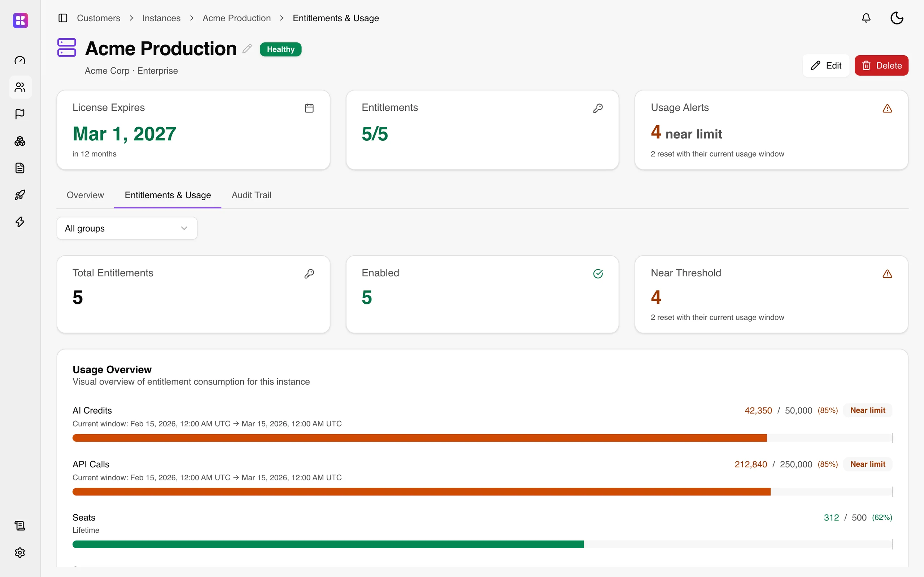Click the Edit button
The image size is (924, 577).
point(826,65)
